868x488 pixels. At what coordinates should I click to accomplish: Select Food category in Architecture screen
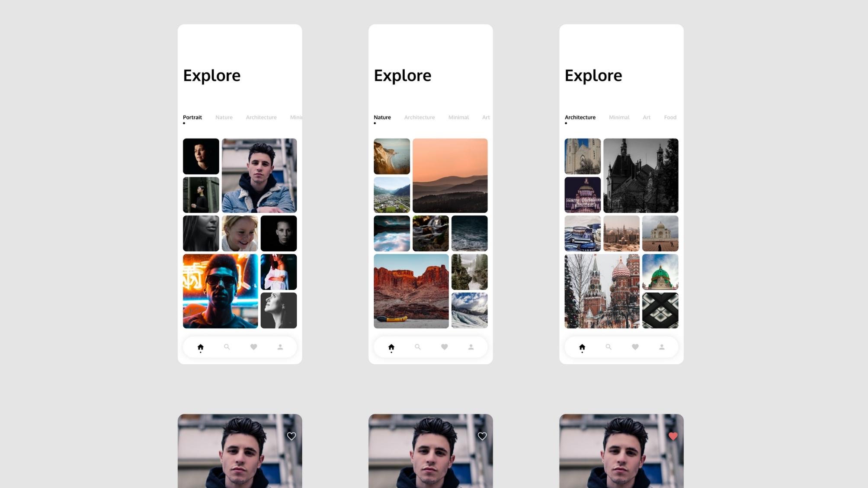point(670,117)
